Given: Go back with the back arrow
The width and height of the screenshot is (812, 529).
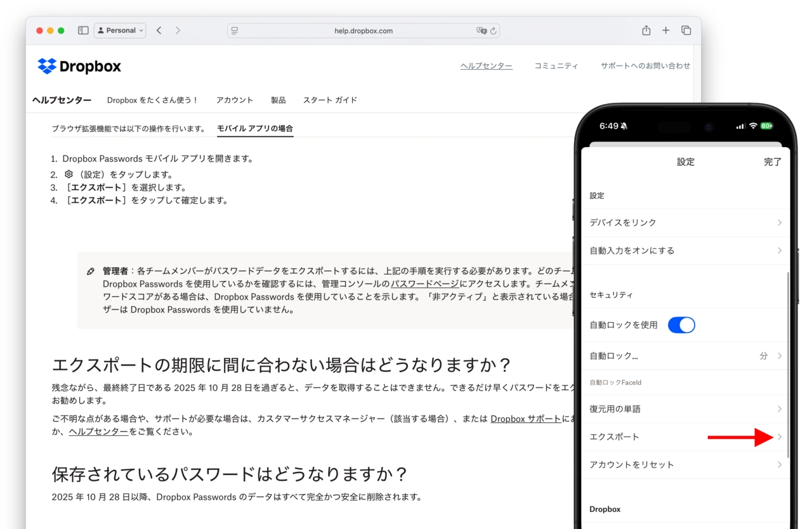Looking at the screenshot, I should [159, 30].
